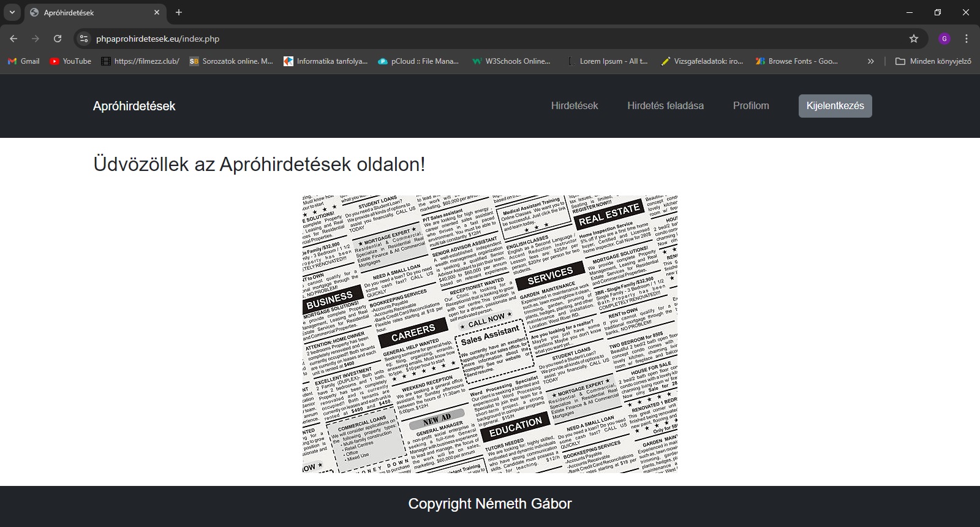The height and width of the screenshot is (527, 980).
Task: Open the new tab plus button
Action: tap(179, 12)
